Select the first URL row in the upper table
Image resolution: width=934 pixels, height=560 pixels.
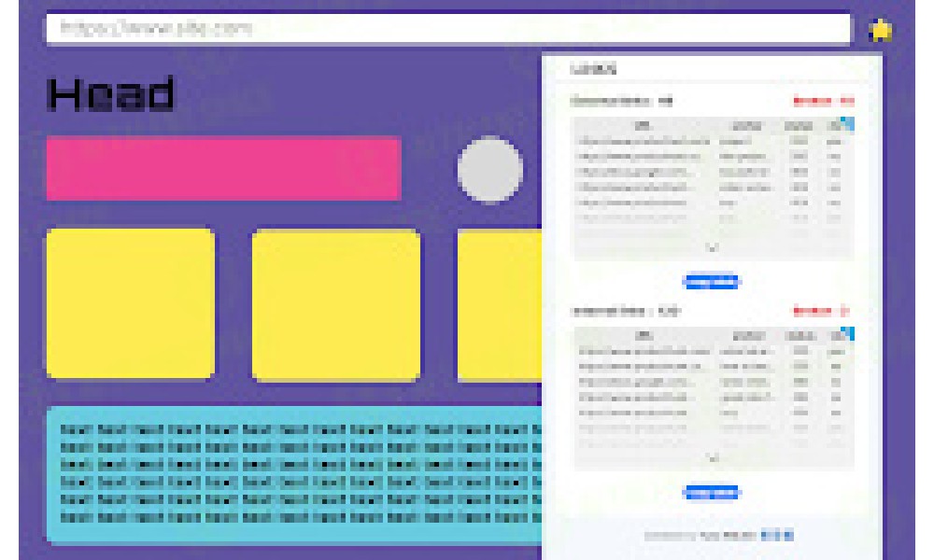(x=713, y=142)
